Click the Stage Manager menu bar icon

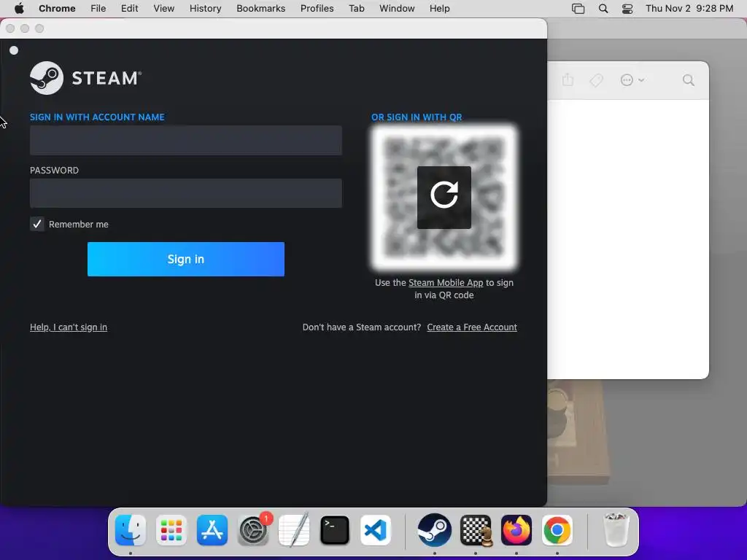[578, 9]
